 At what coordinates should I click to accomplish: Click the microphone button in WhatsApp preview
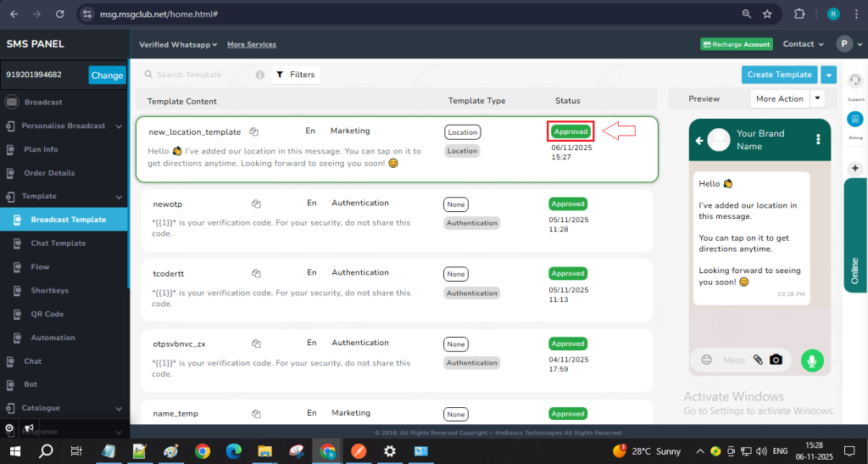click(812, 360)
